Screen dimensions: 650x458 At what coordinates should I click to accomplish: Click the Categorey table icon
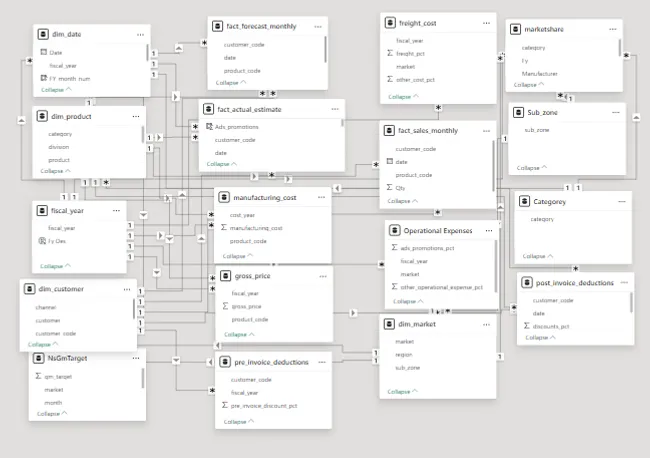click(524, 201)
